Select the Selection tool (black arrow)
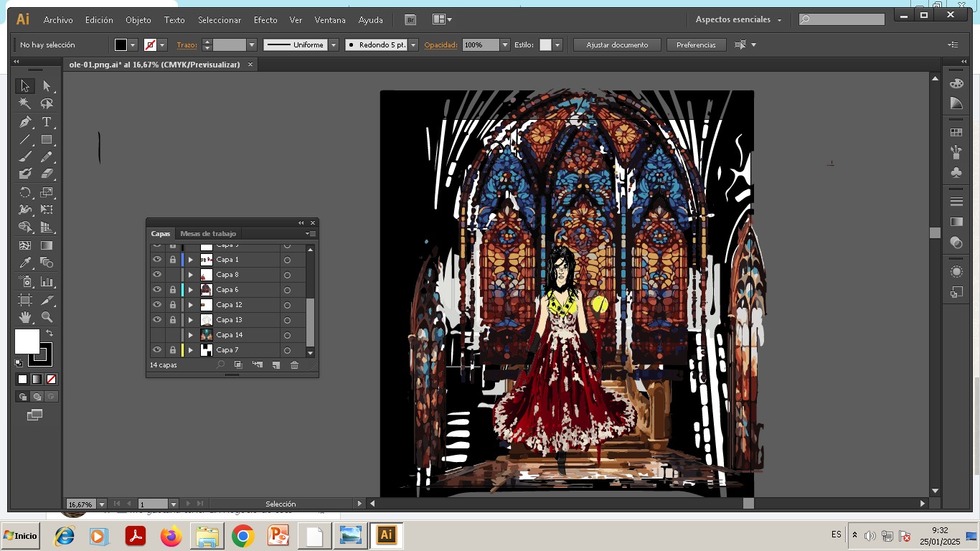This screenshot has width=980, height=551. (x=25, y=86)
